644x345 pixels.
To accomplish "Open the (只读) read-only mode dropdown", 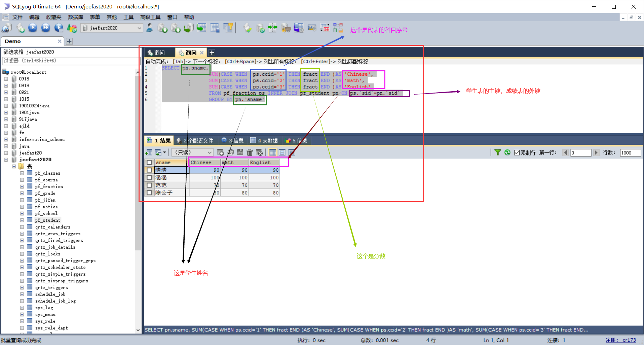I will (192, 152).
